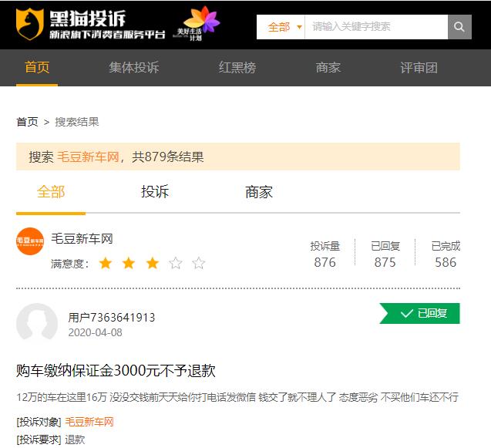Click the second satisfaction star
491x448 pixels.
click(x=129, y=263)
